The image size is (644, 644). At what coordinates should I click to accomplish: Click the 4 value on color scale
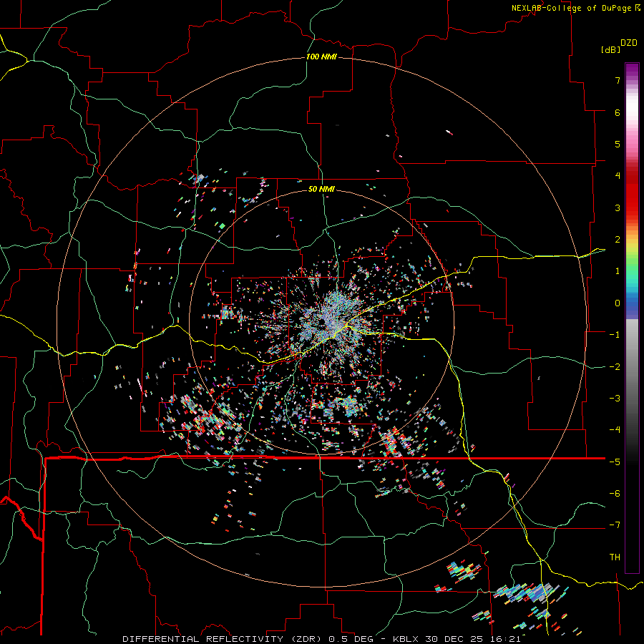[618, 176]
